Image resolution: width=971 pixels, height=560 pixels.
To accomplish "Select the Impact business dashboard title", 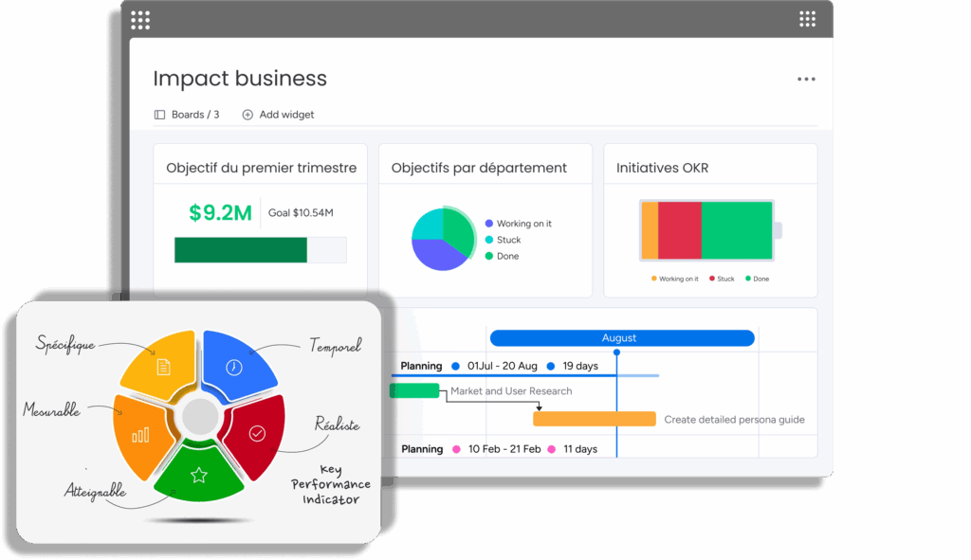I will click(240, 79).
